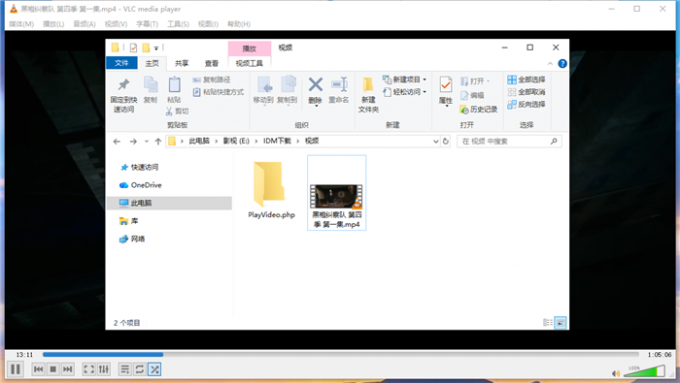Click the 在 视频 中搜索 search box
The width and height of the screenshot is (680, 383).
click(509, 141)
